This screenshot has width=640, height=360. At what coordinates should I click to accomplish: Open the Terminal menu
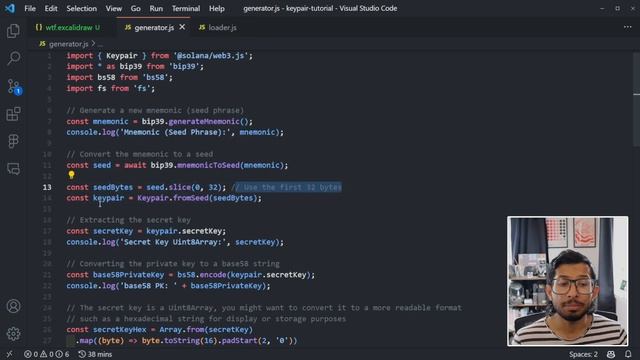pyautogui.click(x=186, y=8)
